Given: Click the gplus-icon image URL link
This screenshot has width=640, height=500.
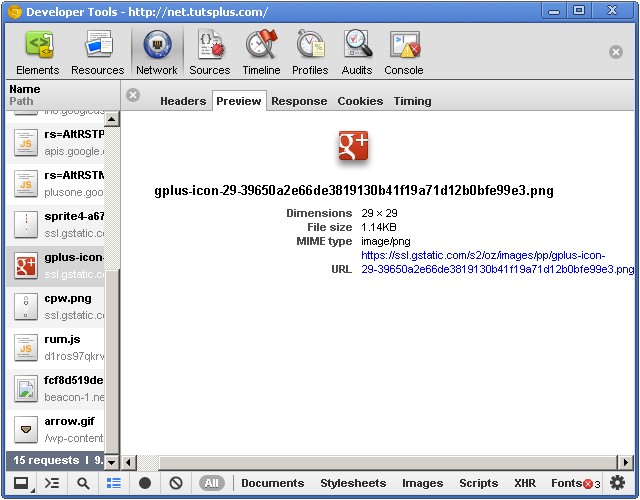Looking at the screenshot, I should pyautogui.click(x=497, y=262).
